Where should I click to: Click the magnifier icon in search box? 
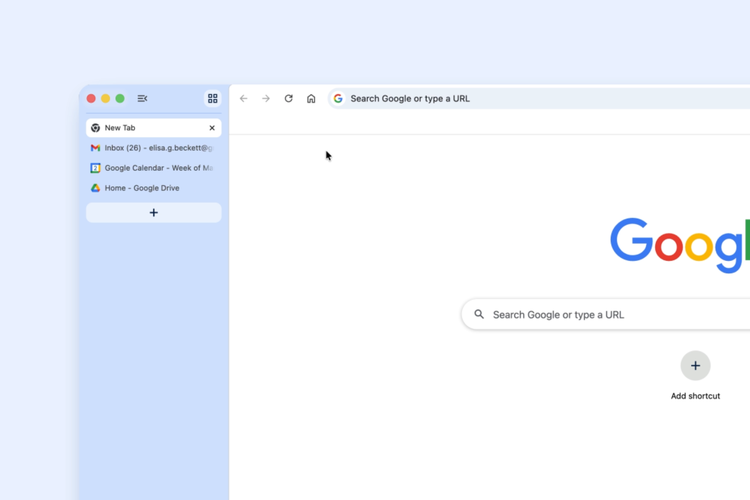[x=479, y=314]
